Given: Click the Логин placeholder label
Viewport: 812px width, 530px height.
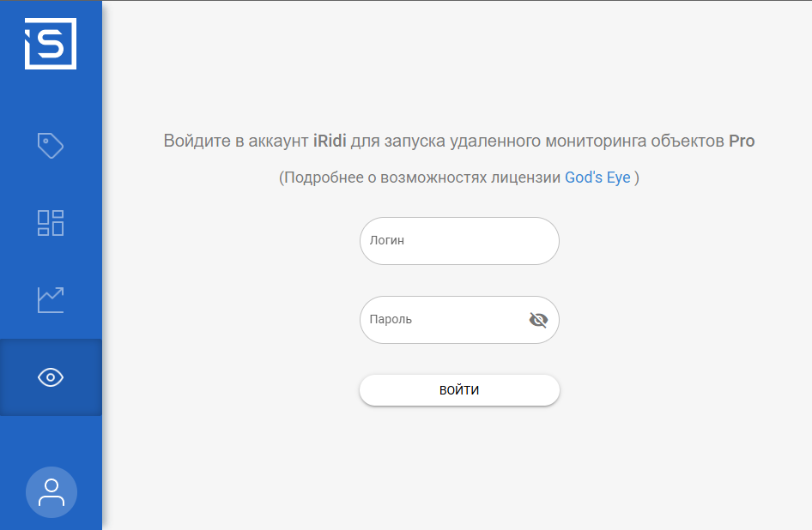Looking at the screenshot, I should coord(387,241).
